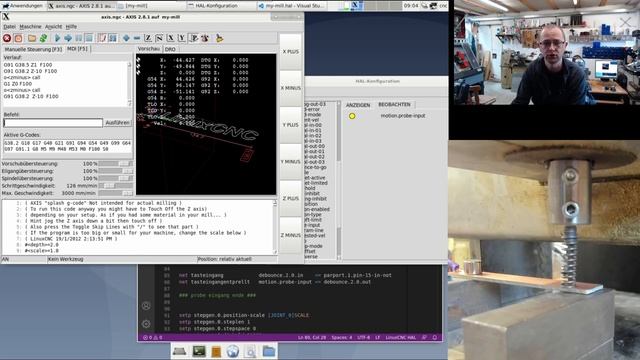Click the Z PLUS jog button
This screenshot has width=640, height=360.
click(x=291, y=198)
